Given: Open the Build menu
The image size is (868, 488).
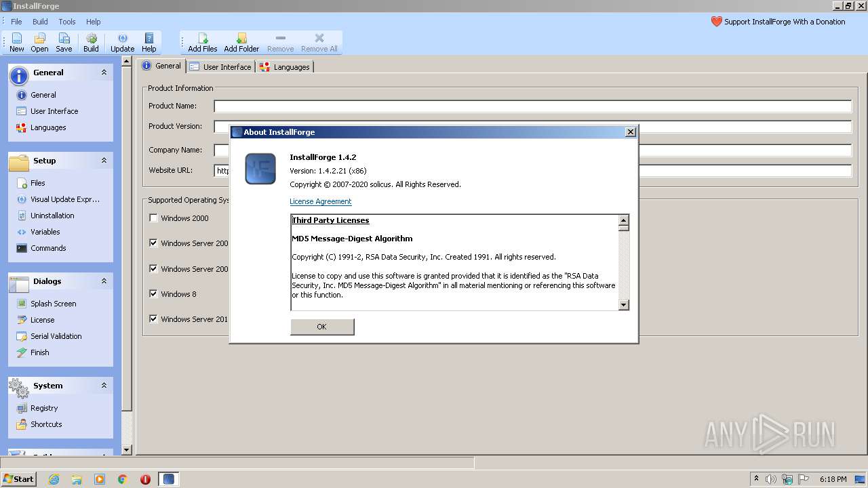Looking at the screenshot, I should pyautogui.click(x=40, y=22).
